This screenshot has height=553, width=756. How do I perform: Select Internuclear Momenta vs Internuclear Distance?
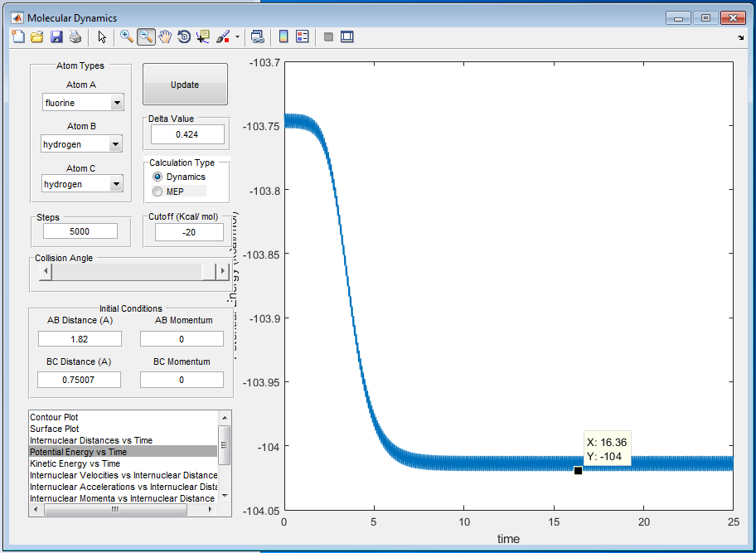point(123,498)
